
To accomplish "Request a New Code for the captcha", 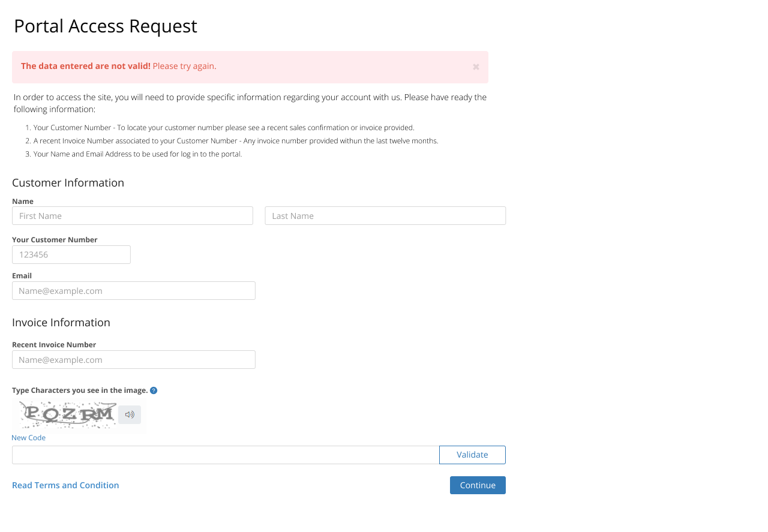I will pos(28,438).
